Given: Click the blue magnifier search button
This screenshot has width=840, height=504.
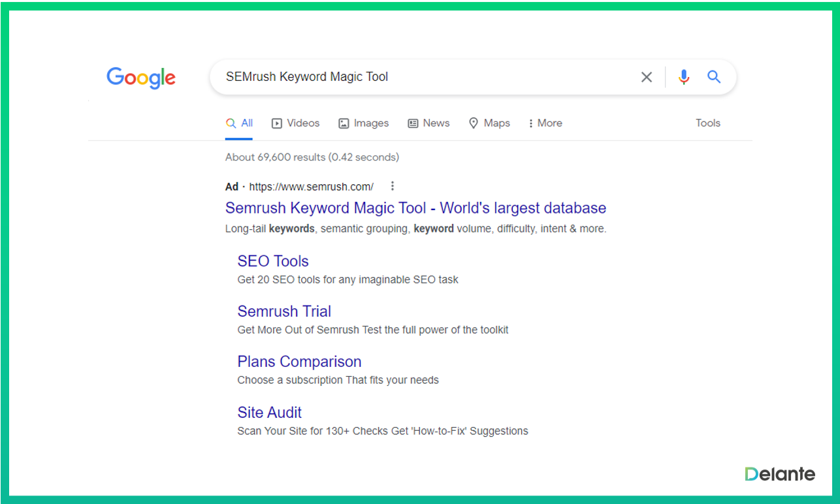Looking at the screenshot, I should [x=714, y=77].
